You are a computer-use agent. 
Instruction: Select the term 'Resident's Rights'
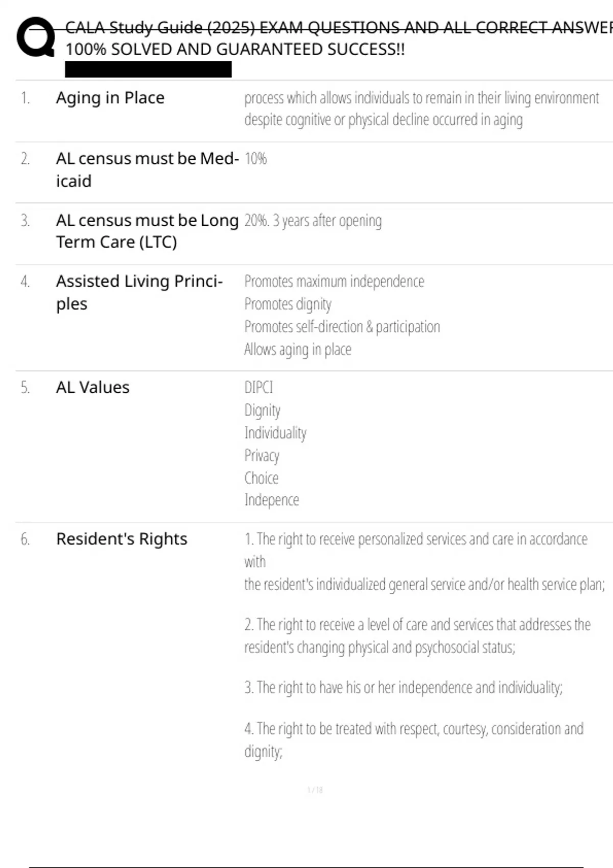(x=122, y=539)
